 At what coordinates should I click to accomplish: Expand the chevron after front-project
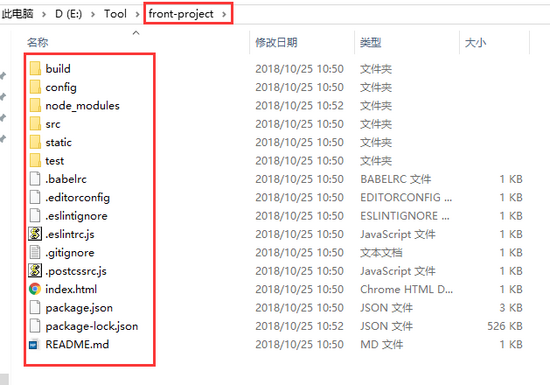pos(224,14)
